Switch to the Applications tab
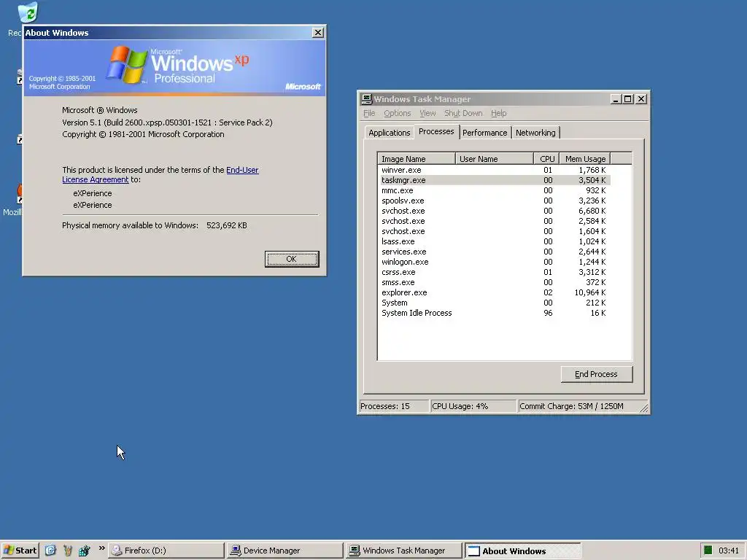The height and width of the screenshot is (560, 747). click(x=390, y=133)
